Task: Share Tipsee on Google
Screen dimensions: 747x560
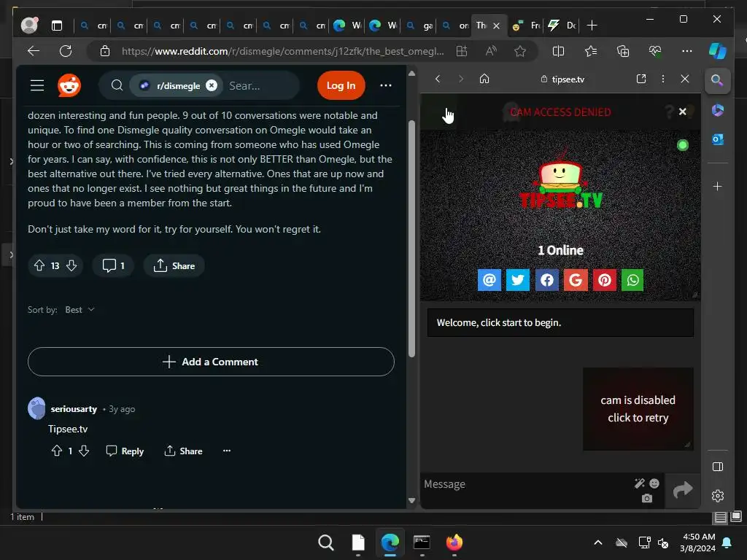Action: click(x=575, y=280)
